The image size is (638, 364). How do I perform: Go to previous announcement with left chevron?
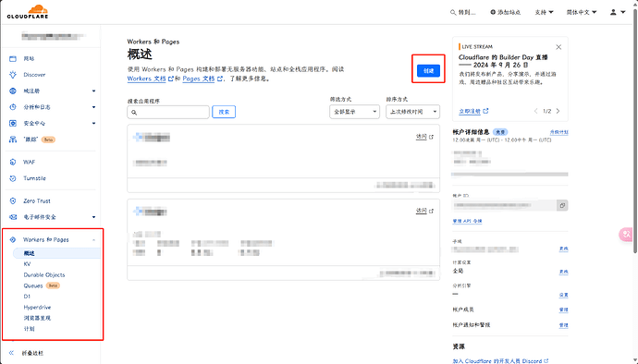point(536,111)
